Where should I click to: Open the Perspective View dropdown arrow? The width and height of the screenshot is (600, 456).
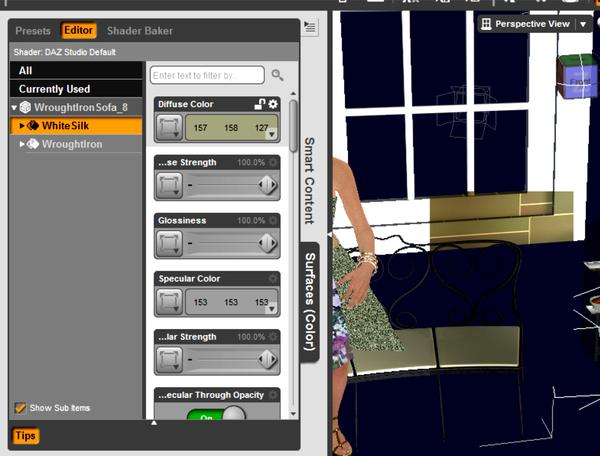point(583,24)
